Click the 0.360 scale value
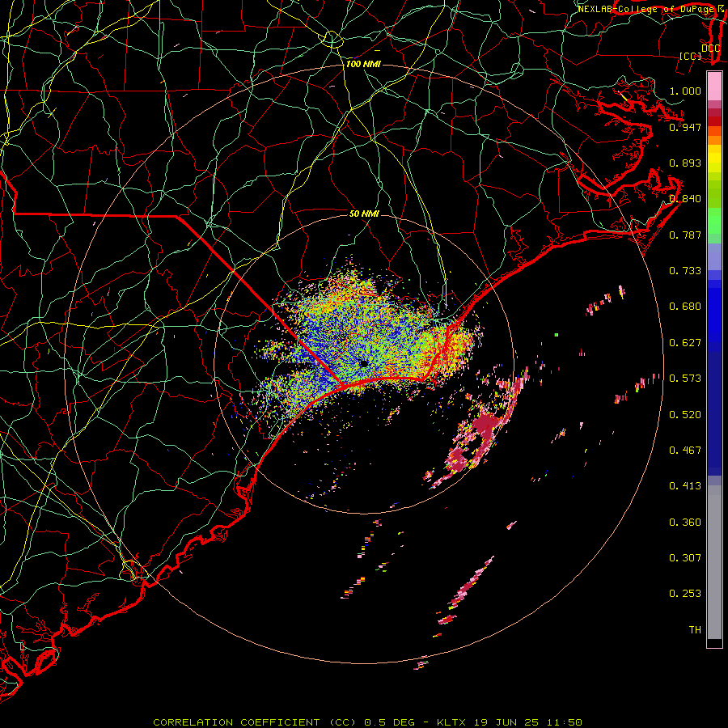The width and height of the screenshot is (728, 728). pos(685,523)
